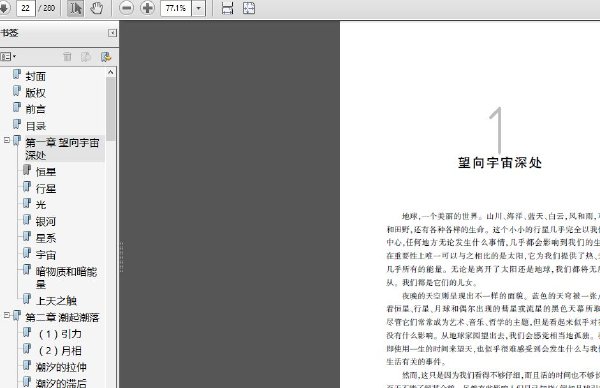Close the bookmarks panel
Screen dimensions: 600x388
112,33
